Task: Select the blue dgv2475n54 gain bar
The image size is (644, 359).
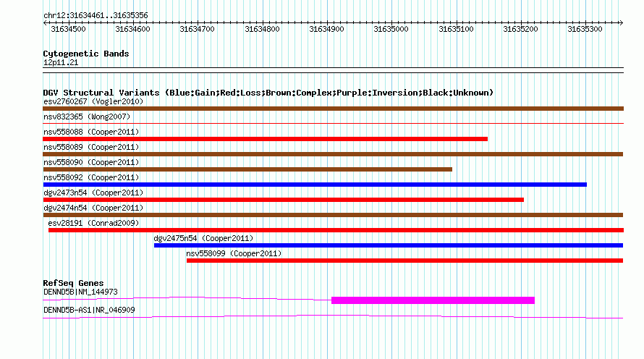Action: pyautogui.click(x=389, y=245)
